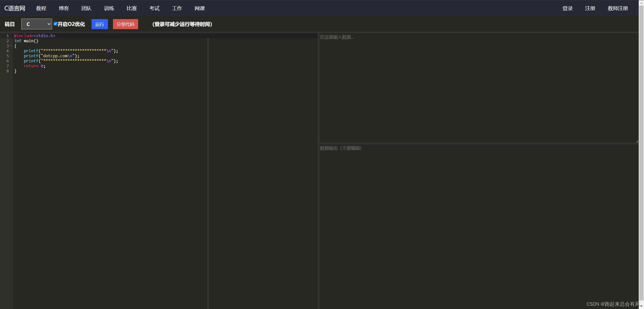Go to the 团队 page

tap(87, 8)
